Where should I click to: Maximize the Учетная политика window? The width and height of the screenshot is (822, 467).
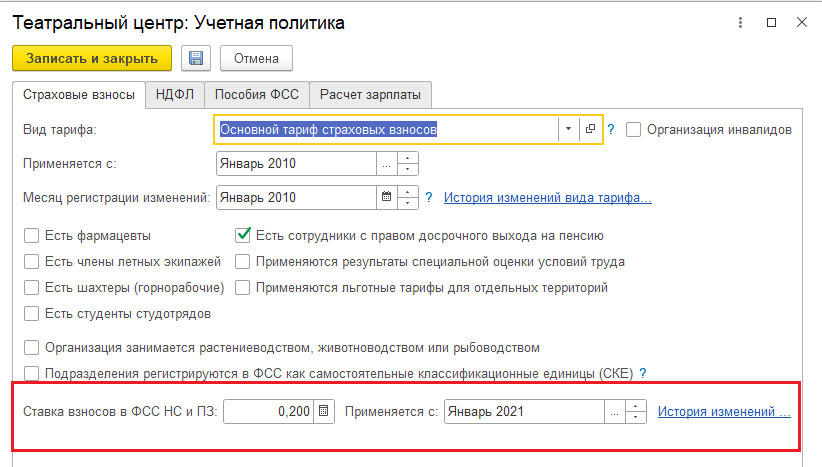771,23
